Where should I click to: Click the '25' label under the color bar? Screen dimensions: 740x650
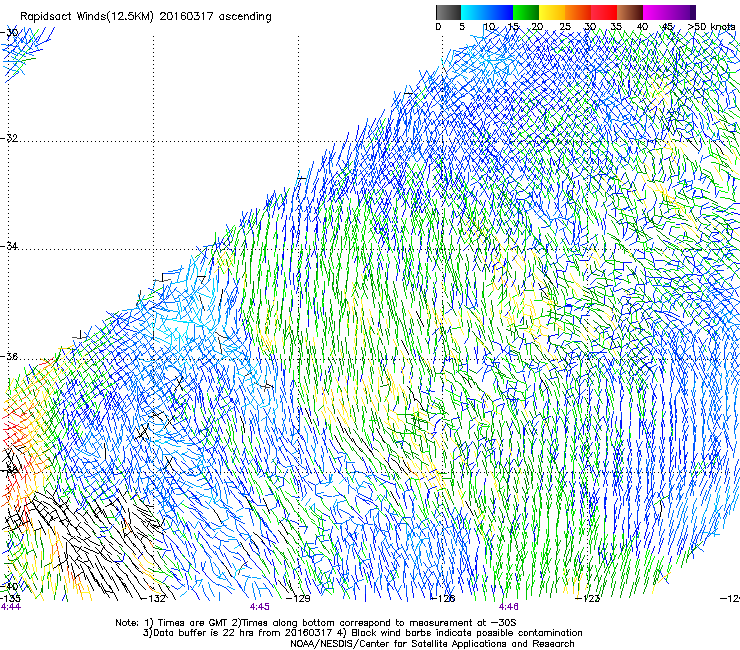click(x=565, y=27)
